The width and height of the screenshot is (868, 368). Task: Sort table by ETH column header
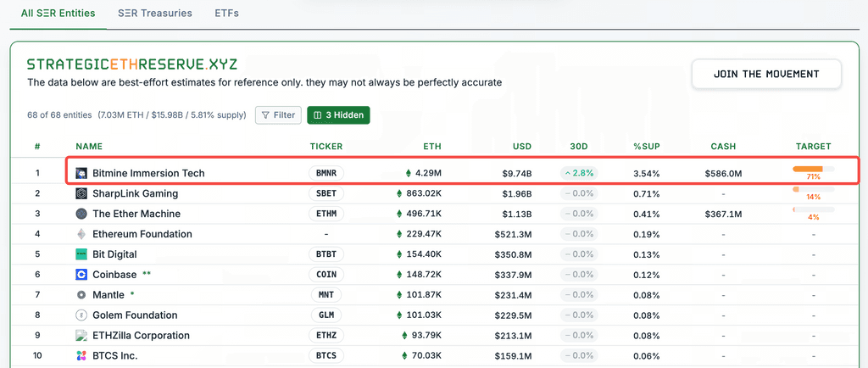[432, 147]
